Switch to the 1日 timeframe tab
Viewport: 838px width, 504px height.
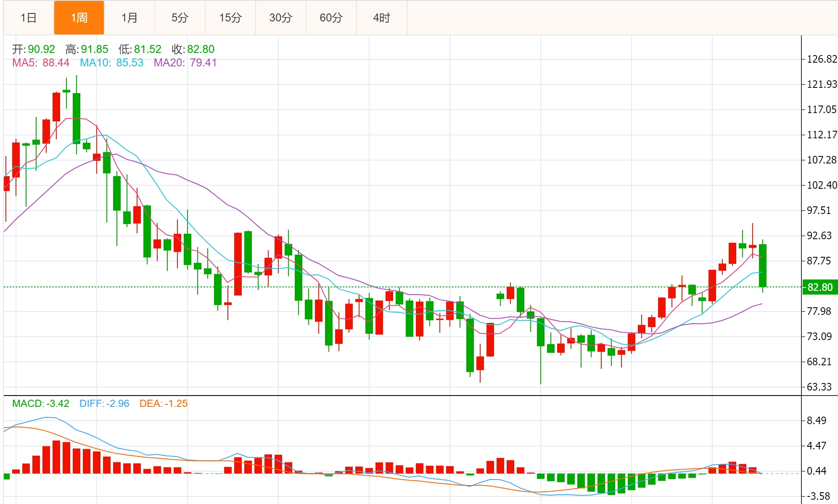[x=29, y=18]
